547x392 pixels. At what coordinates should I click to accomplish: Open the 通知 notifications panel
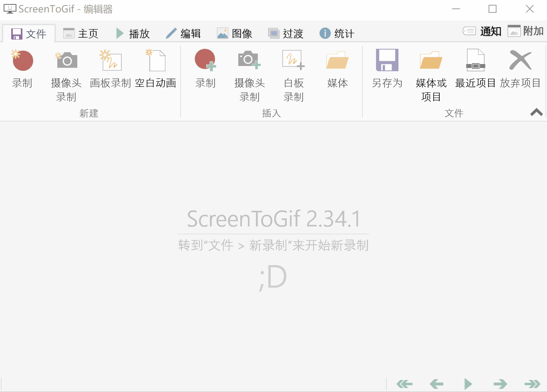pos(483,31)
